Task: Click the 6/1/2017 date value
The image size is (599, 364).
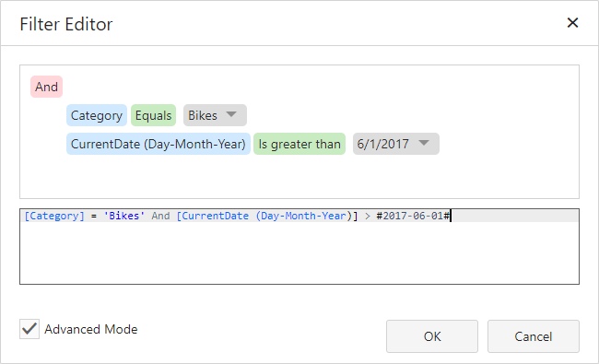Action: pos(382,144)
